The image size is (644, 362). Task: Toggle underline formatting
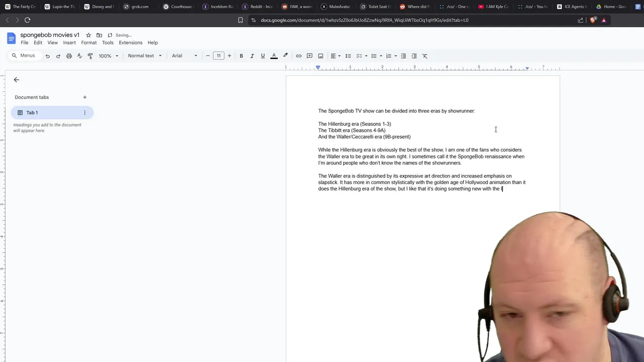[x=263, y=56]
